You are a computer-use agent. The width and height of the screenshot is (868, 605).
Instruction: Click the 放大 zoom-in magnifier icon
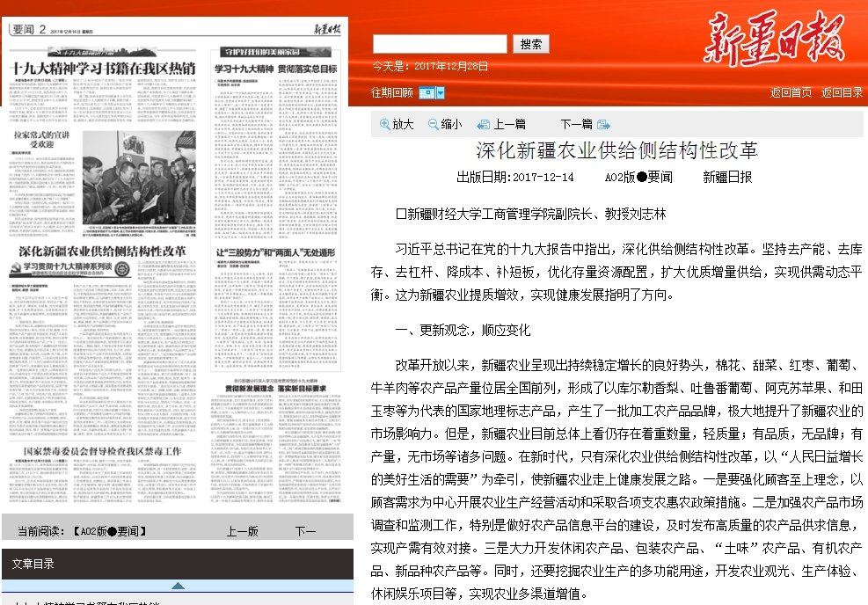[x=385, y=125]
